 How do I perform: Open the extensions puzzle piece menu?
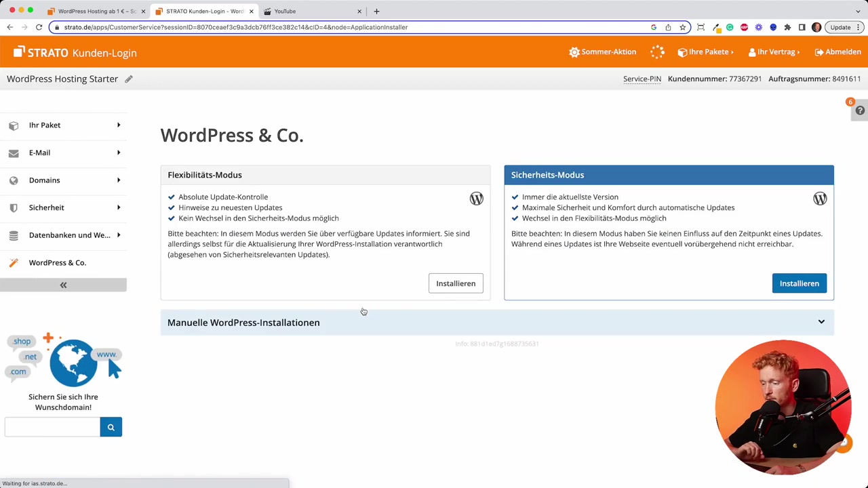click(x=787, y=27)
